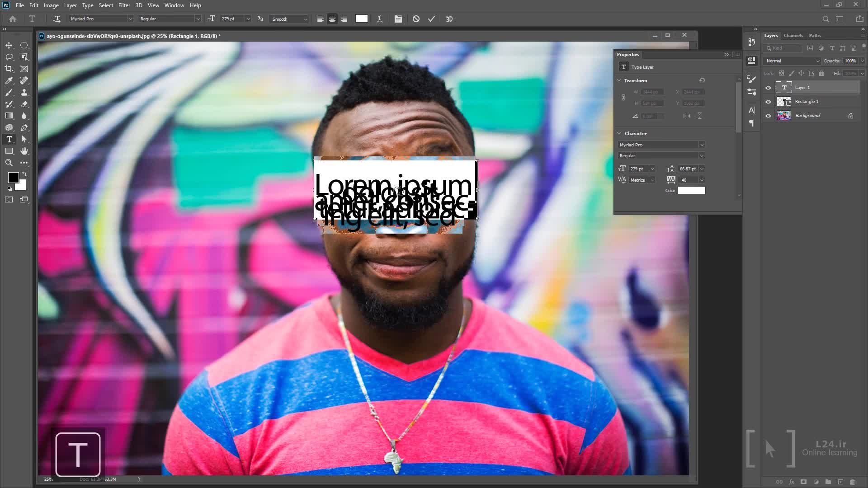Select the Eyedropper tool

pyautogui.click(x=9, y=80)
